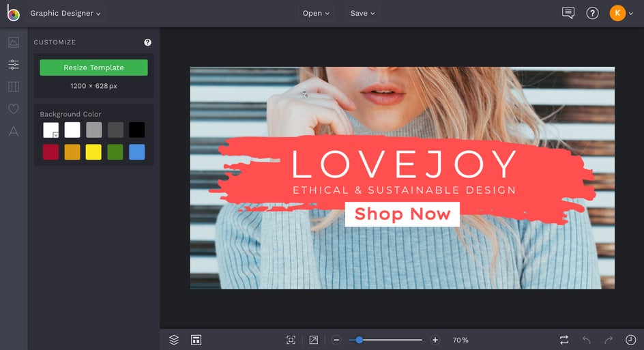This screenshot has width=644, height=350.
Task: Click the layout template icon in bottom bar
Action: click(196, 340)
